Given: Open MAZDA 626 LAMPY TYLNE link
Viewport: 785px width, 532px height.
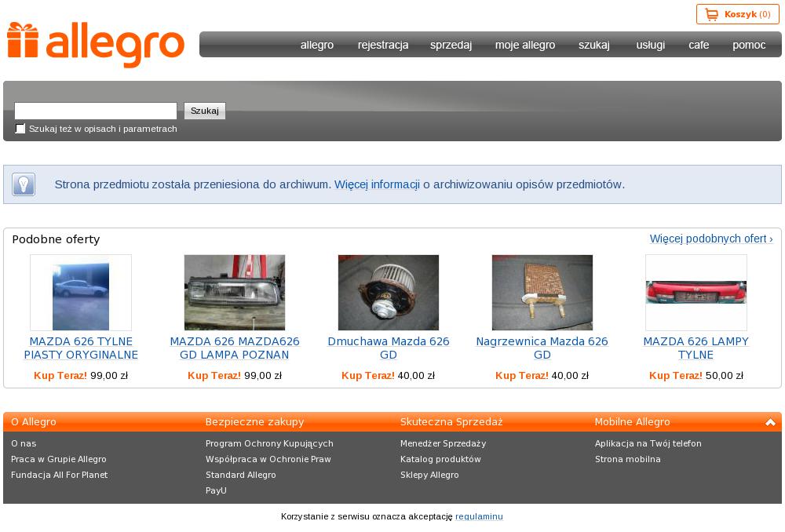Looking at the screenshot, I should point(696,348).
